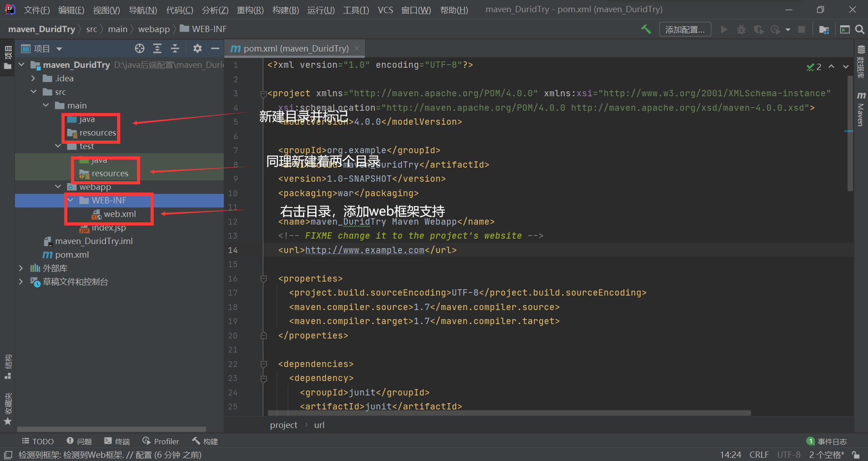Toggle the Project tool window strip button
The height and width of the screenshot is (461, 868).
tap(8, 57)
